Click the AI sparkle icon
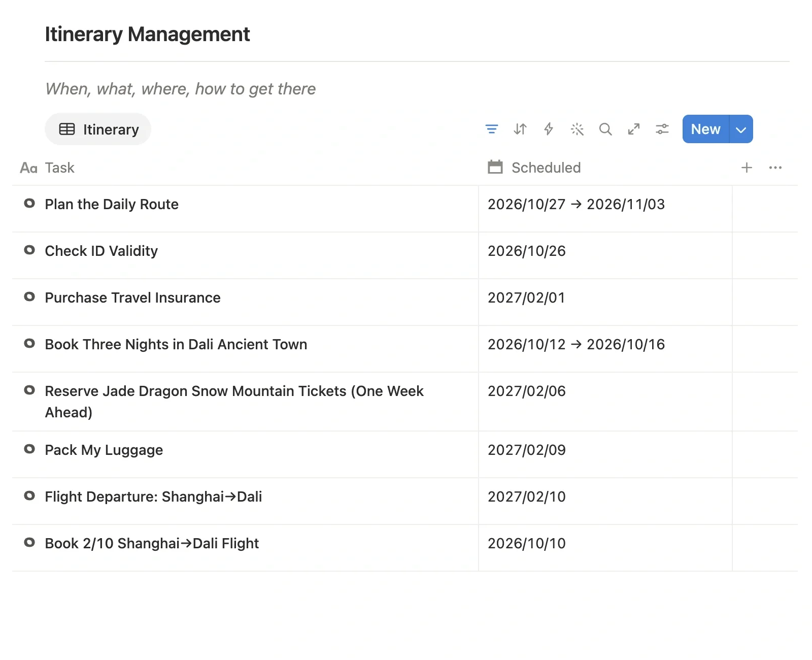 [577, 129]
